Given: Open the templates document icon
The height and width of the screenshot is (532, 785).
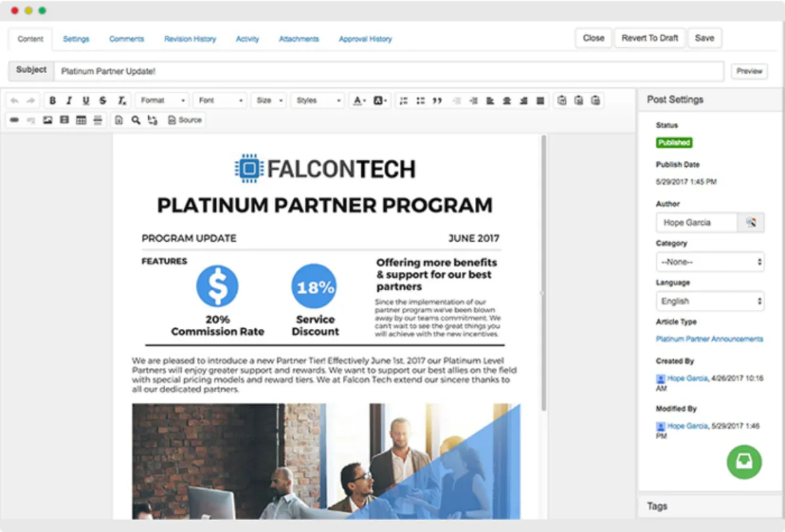Looking at the screenshot, I should pos(118,120).
